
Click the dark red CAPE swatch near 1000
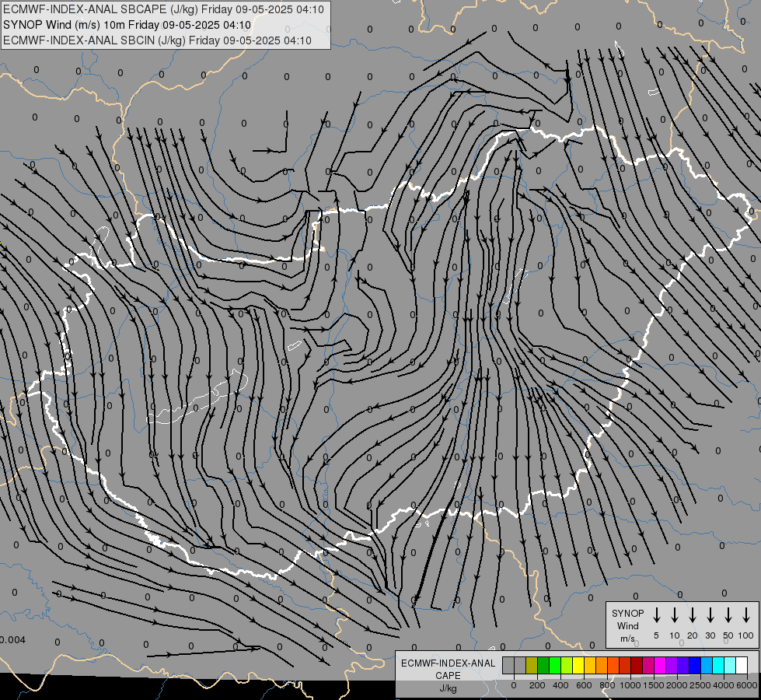click(637, 665)
